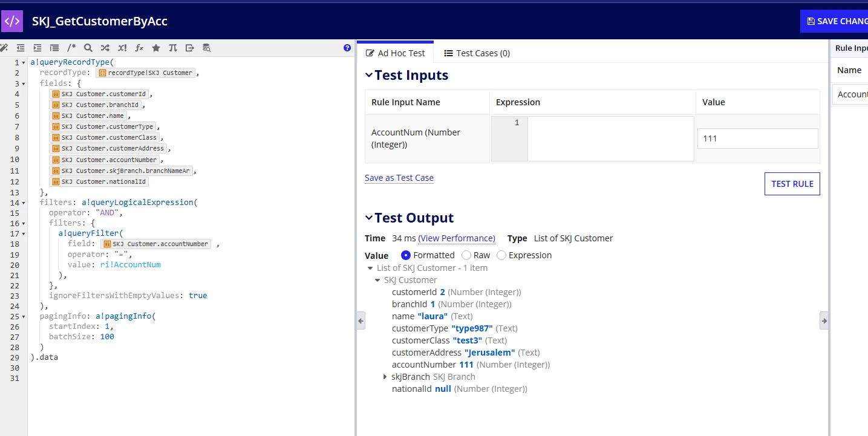Image resolution: width=868 pixels, height=436 pixels.
Task: Fold the filters block at line 14
Action: (x=24, y=203)
